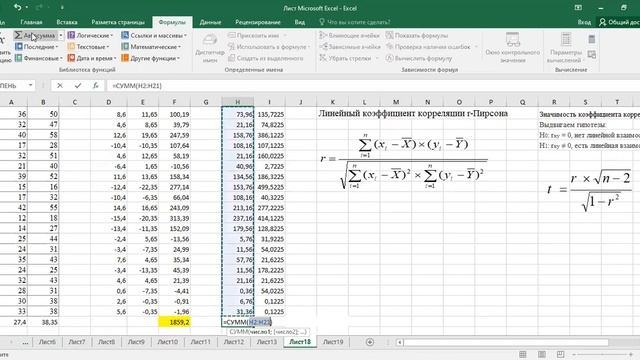The height and width of the screenshot is (360, 640).
Task: Open sheet tab Лист7
Action: tap(77, 342)
